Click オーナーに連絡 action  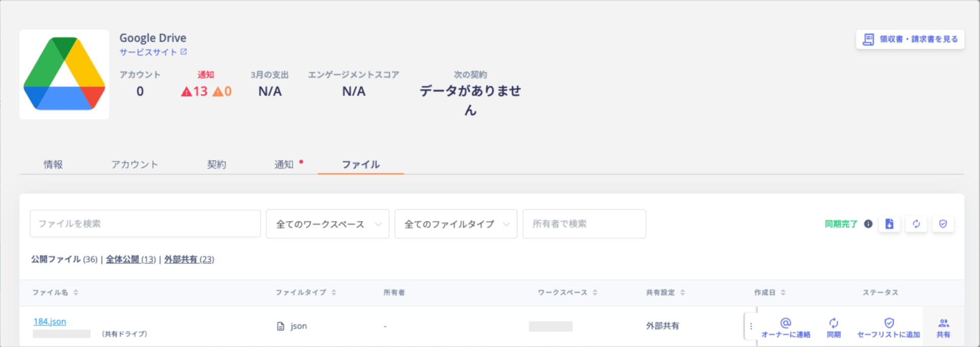click(786, 328)
